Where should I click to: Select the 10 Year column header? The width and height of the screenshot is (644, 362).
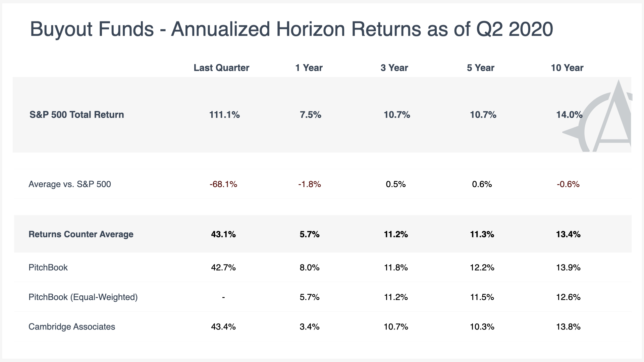tap(567, 68)
